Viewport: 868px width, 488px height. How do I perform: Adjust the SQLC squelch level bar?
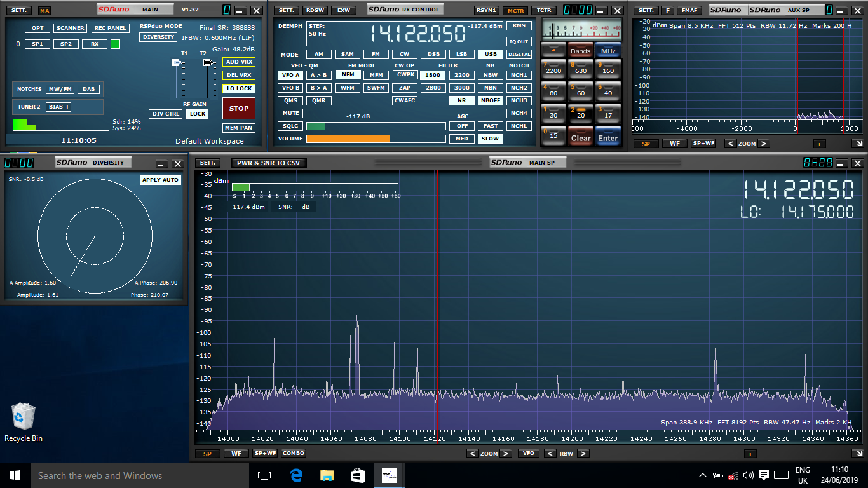pos(376,126)
